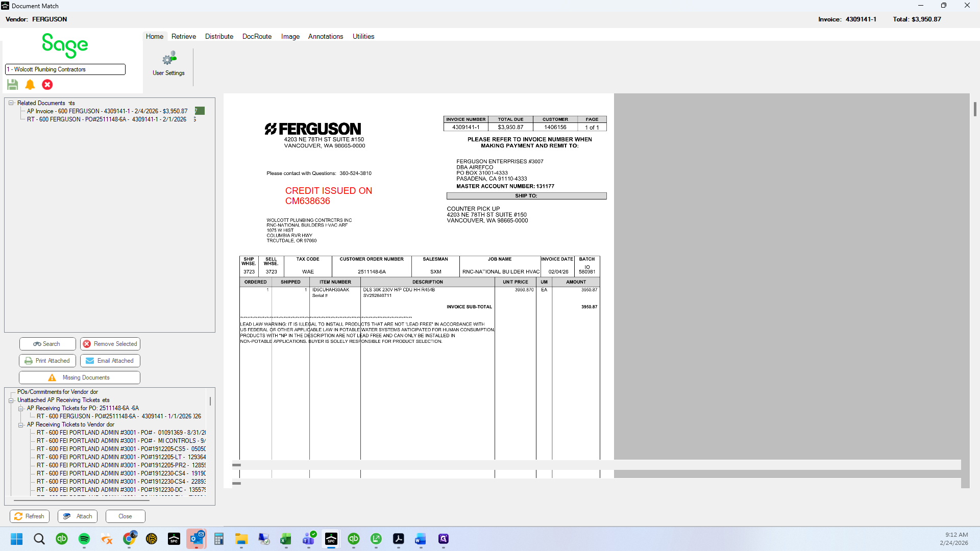Launch Outlook from the taskbar
The height and width of the screenshot is (551, 980).
point(197,539)
